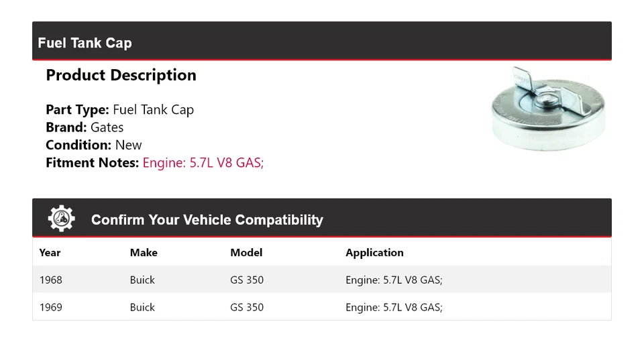
Task: Click the red fitment notes engine text
Action: pyautogui.click(x=203, y=162)
